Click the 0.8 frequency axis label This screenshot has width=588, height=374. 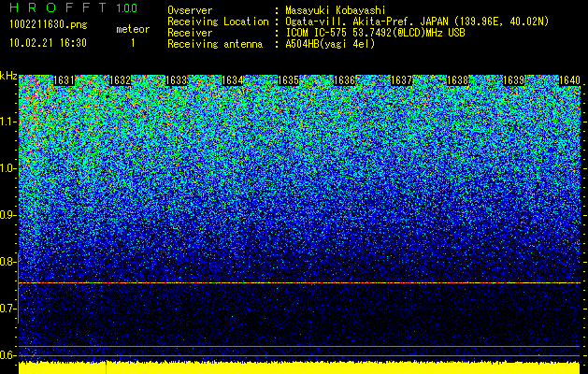pos(8,262)
